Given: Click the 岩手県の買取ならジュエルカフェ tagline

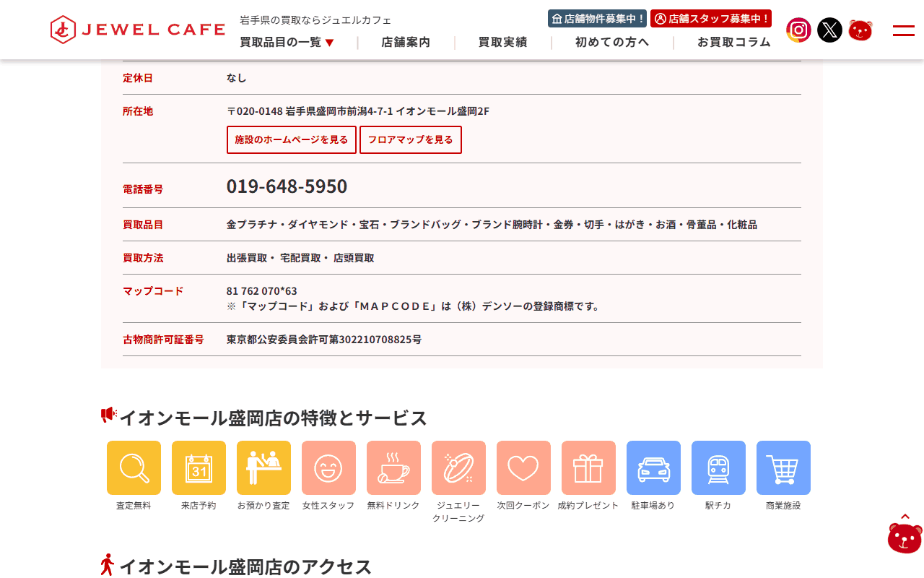Looking at the screenshot, I should click(x=315, y=20).
